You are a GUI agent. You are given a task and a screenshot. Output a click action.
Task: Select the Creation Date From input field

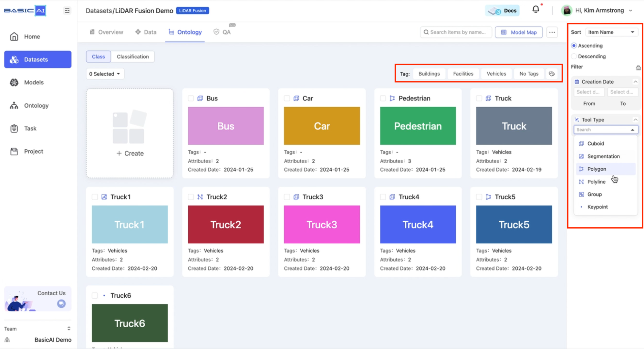589,92
